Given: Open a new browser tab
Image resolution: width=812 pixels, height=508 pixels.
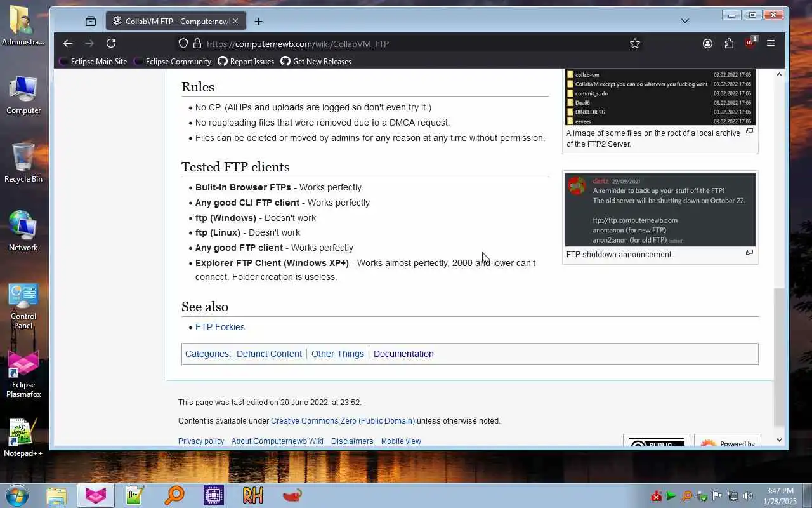Looking at the screenshot, I should coord(258,21).
